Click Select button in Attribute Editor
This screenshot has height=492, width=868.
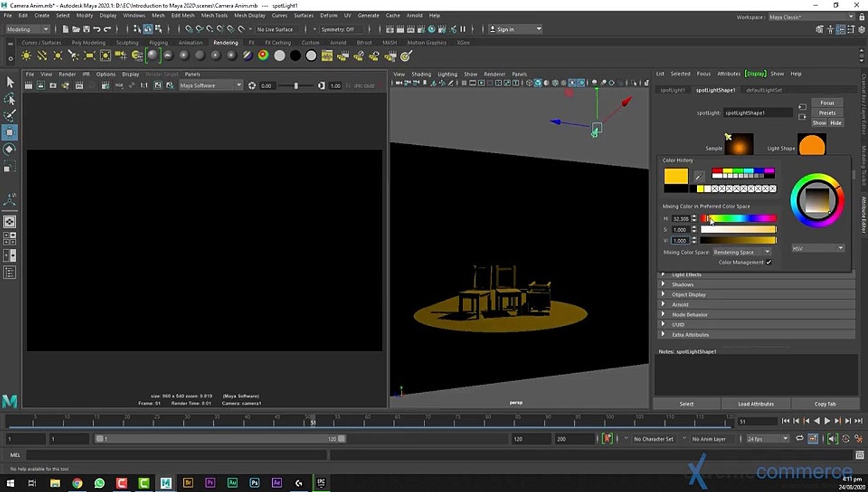point(686,404)
